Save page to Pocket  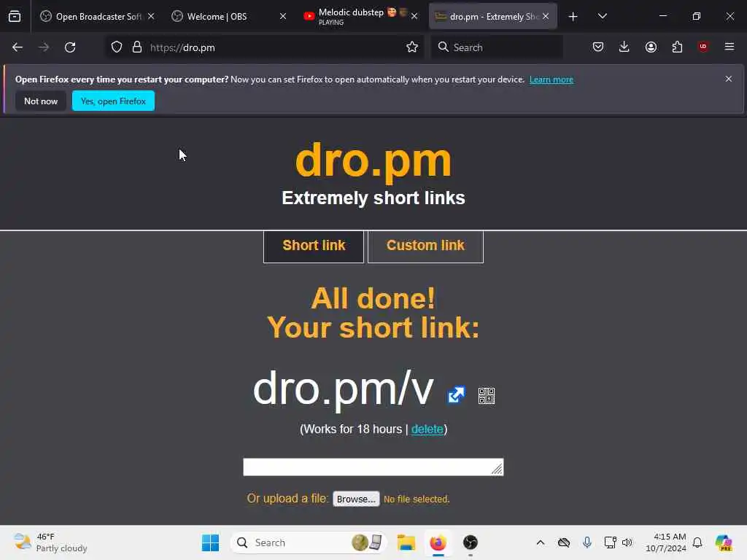tap(598, 47)
